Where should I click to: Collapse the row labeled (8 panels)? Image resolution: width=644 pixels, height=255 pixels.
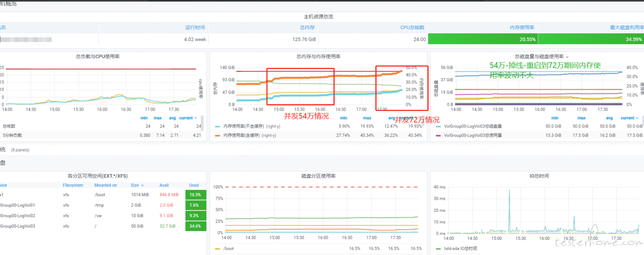[x=19, y=150]
